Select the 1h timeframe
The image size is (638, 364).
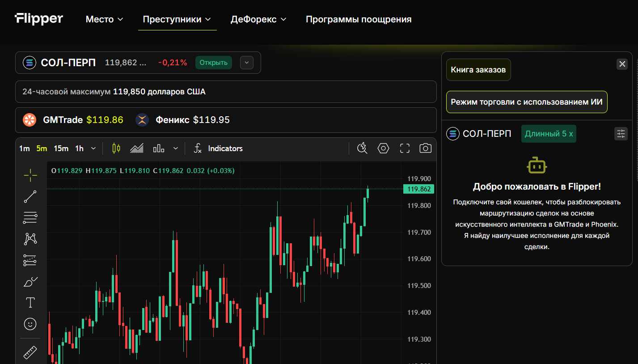[x=79, y=148]
